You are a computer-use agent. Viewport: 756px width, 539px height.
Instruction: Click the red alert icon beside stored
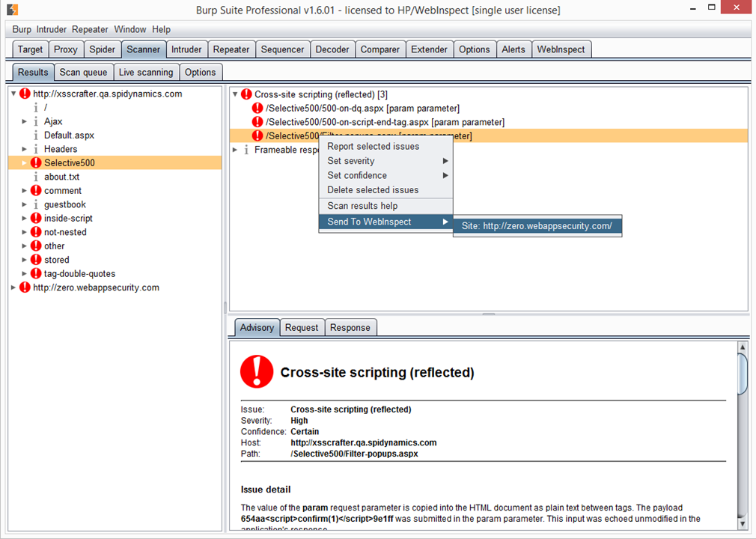point(36,260)
